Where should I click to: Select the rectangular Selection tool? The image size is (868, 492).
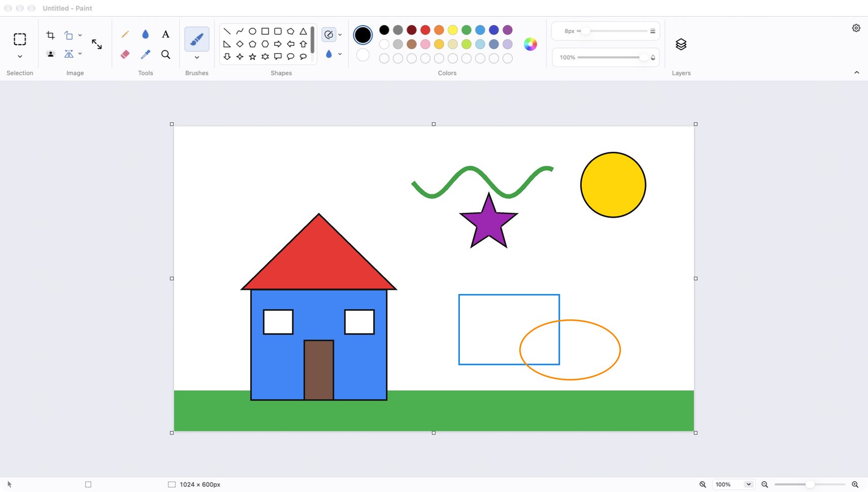pyautogui.click(x=20, y=39)
